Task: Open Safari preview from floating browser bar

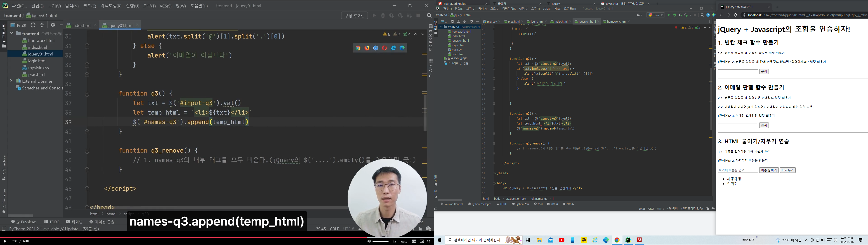Action: click(x=376, y=48)
